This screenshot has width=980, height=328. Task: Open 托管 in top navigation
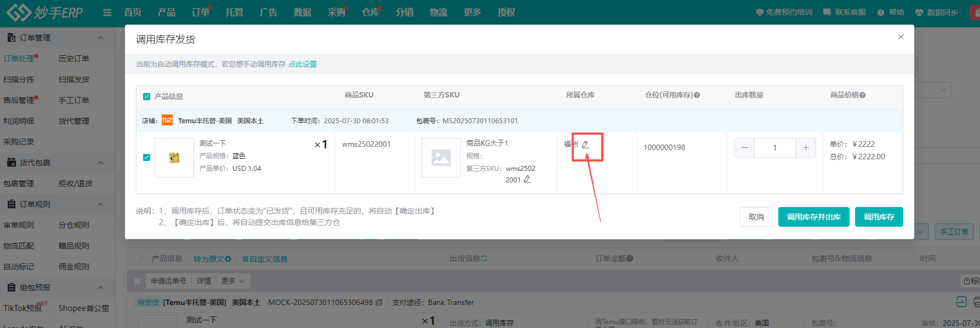(x=235, y=12)
